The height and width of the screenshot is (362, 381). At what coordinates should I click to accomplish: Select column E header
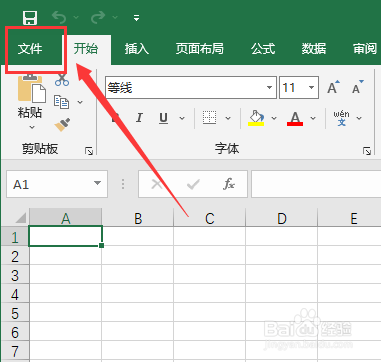pos(350,218)
